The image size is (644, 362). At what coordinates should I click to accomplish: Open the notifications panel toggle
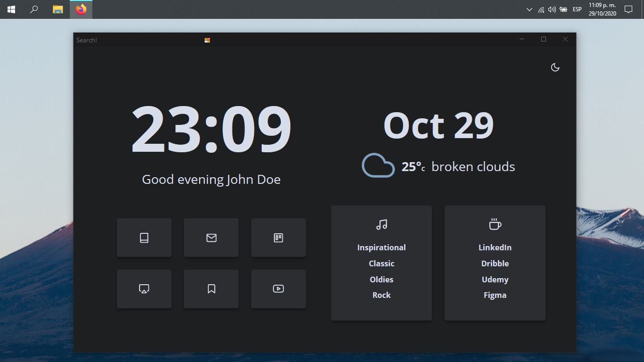(629, 9)
